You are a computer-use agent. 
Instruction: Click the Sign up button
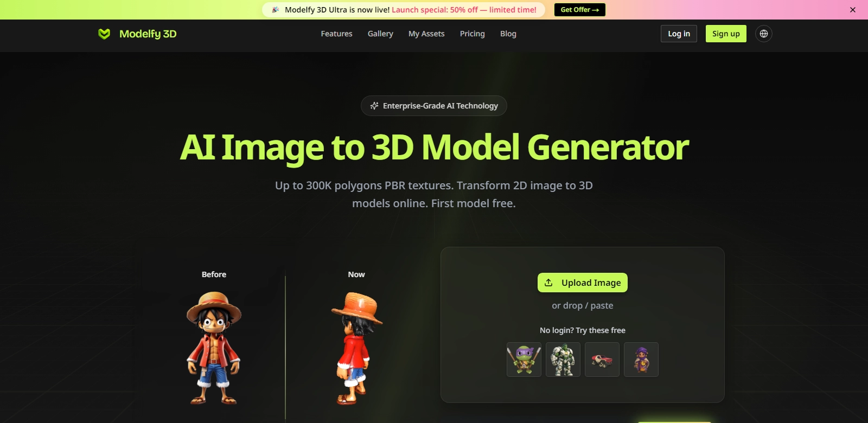[726, 34]
